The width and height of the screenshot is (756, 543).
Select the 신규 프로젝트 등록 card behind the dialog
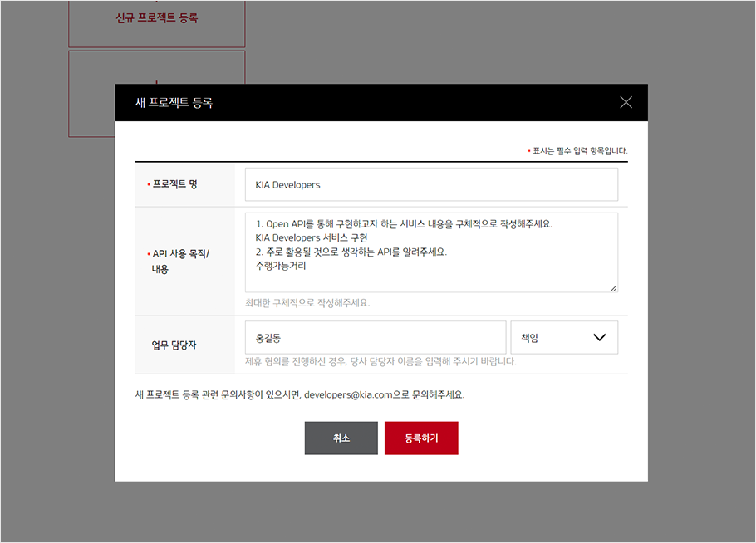pos(156,17)
